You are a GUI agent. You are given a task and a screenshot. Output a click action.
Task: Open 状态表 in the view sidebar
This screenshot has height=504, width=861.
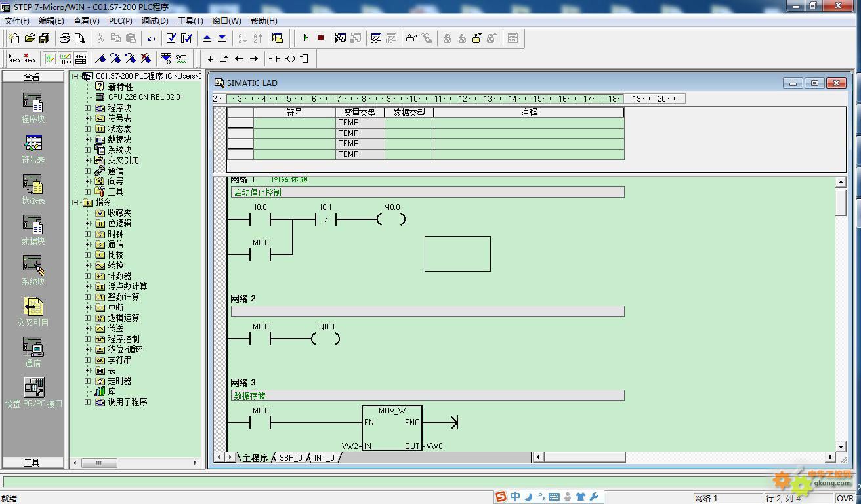33,190
